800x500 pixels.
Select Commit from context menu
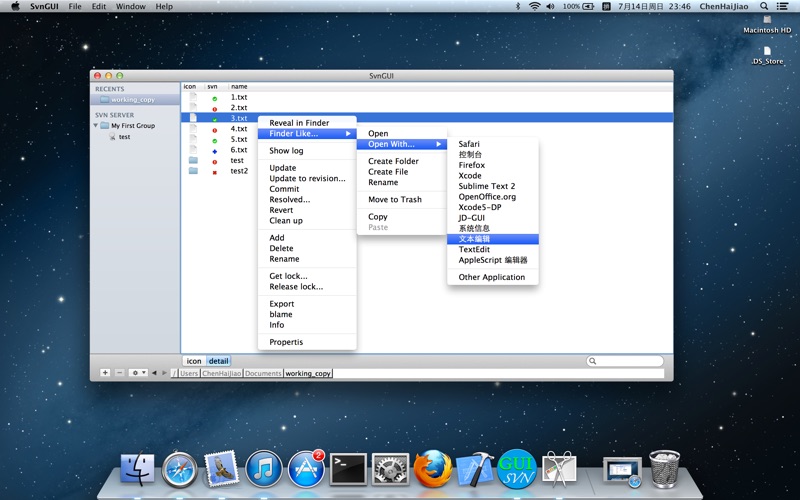307,189
